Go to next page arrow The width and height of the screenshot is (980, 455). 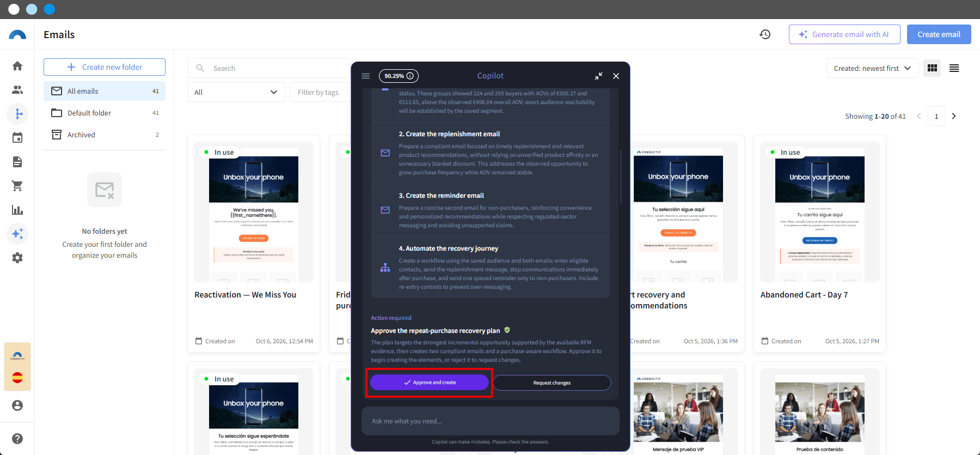point(953,116)
